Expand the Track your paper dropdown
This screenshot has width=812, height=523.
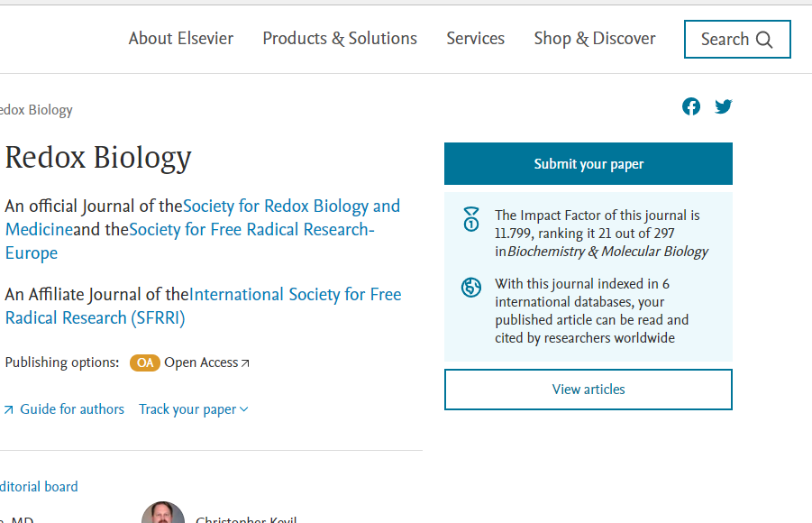tap(243, 409)
